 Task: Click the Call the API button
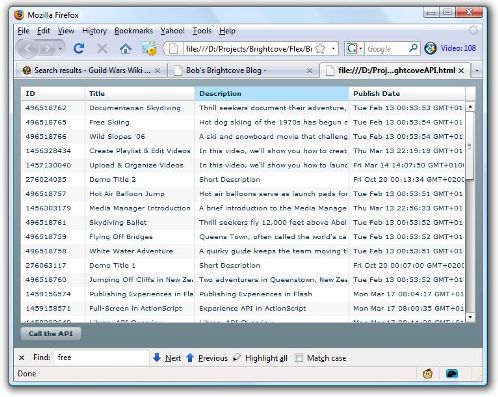[x=51, y=334]
